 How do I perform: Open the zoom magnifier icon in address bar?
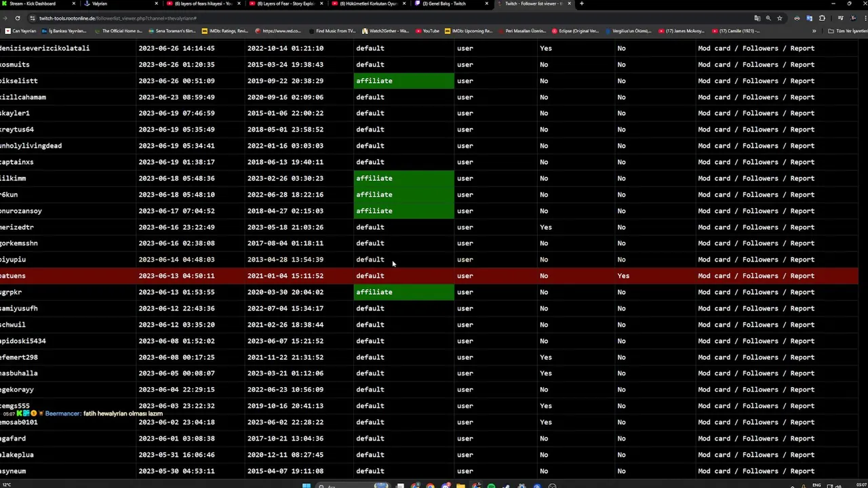768,18
